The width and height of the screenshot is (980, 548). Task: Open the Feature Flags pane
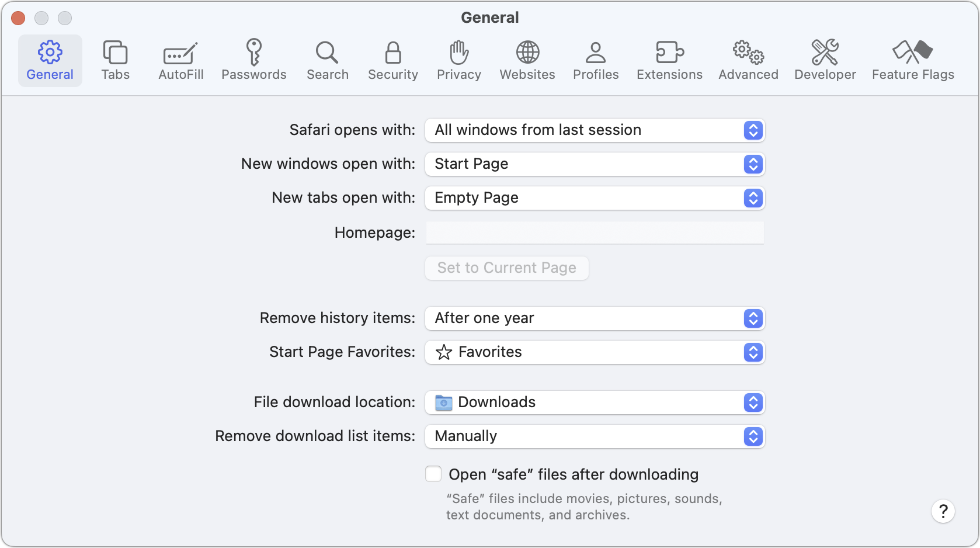coord(913,59)
